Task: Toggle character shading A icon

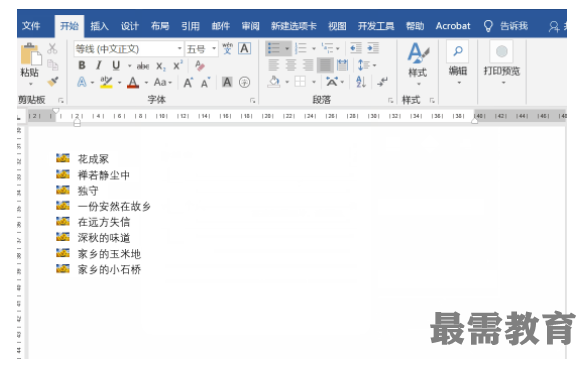Action: [227, 82]
